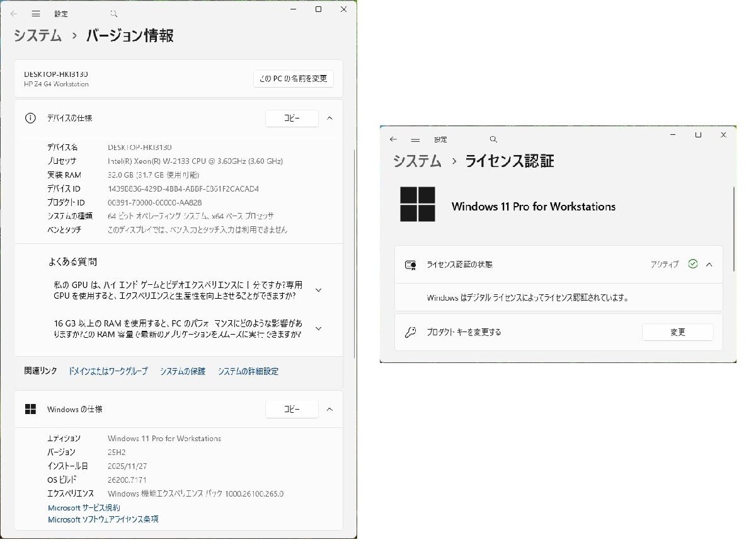Minimize the ライセンス認証 settings window
This screenshot has width=756, height=542.
tap(673, 134)
